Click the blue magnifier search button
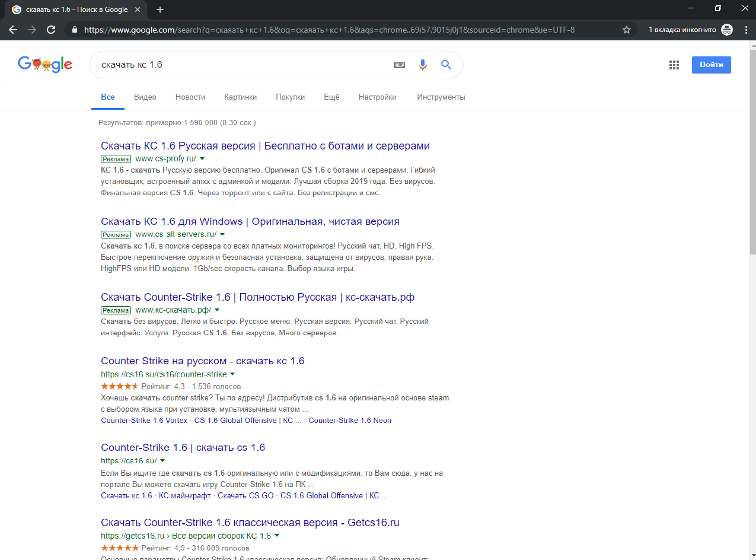756x560 pixels. (x=446, y=65)
